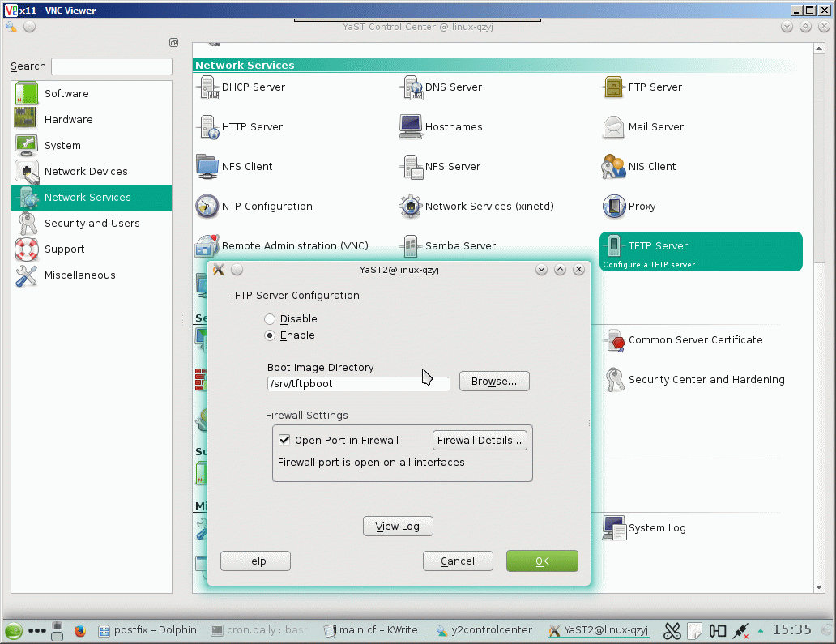The height and width of the screenshot is (644, 836).
Task: Switch to YaST2@linux-qzyj taskbar entry
Action: tap(598, 630)
